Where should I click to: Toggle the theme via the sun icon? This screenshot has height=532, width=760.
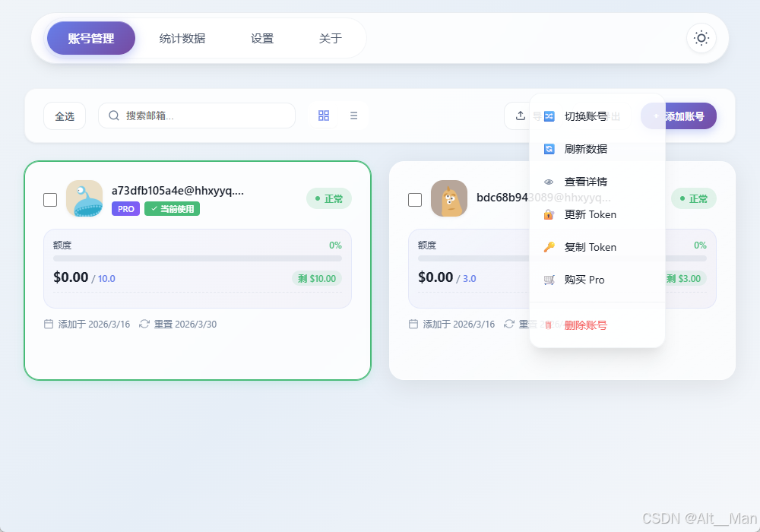click(700, 38)
